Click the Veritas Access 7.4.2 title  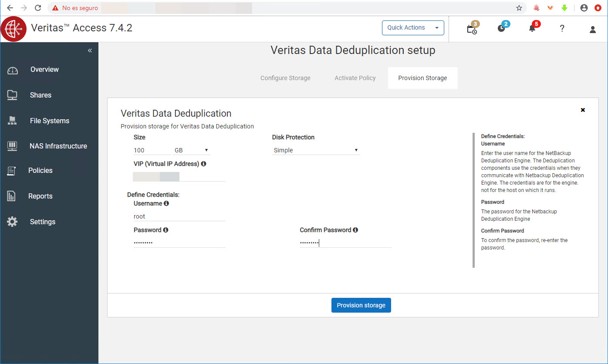(x=82, y=28)
